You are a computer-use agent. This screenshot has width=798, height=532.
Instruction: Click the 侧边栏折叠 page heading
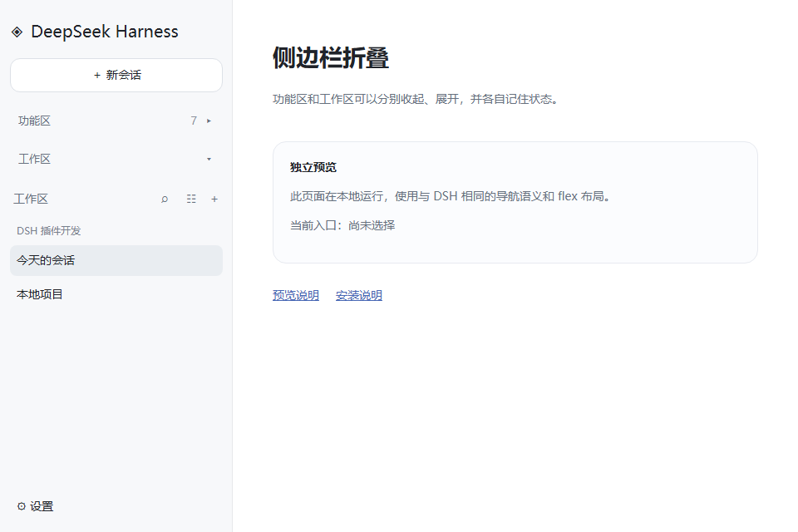coord(331,57)
